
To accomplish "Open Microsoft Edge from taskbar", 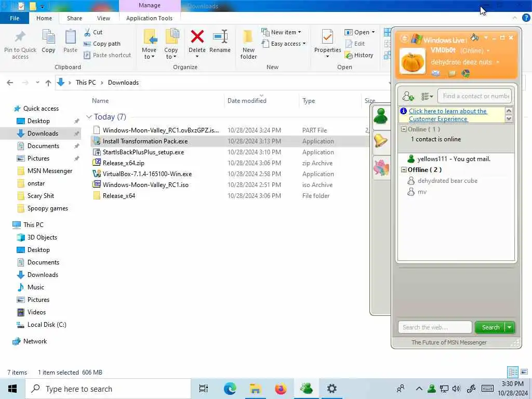I will (230, 389).
